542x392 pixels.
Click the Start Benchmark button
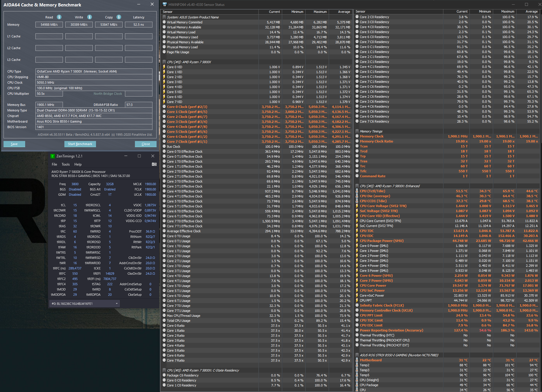pos(80,144)
